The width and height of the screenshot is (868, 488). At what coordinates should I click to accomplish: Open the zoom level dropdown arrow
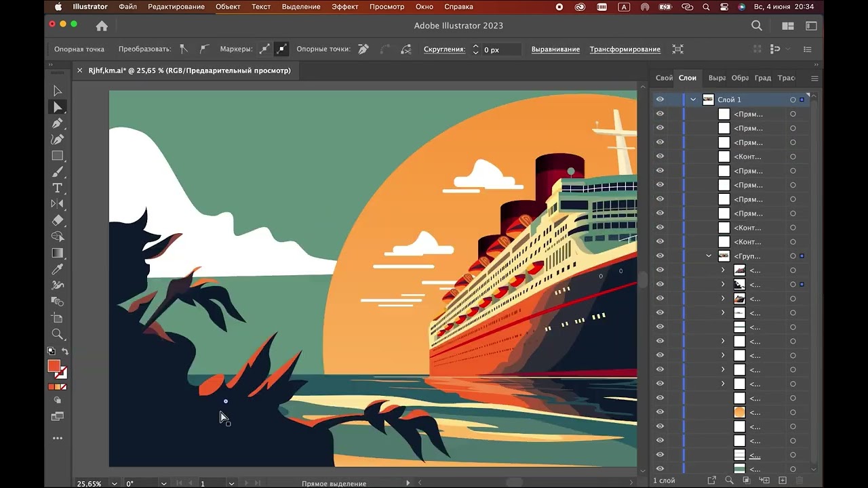click(114, 483)
